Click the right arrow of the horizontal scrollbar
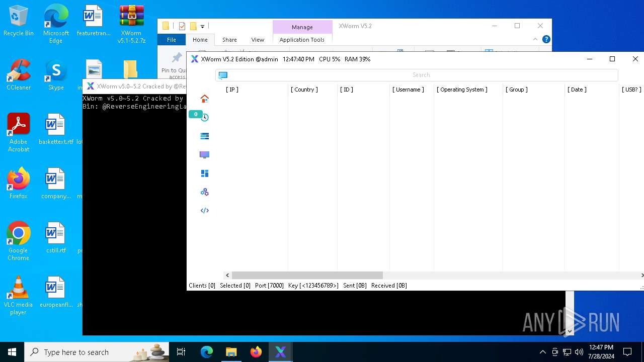The width and height of the screenshot is (644, 362). [642, 275]
